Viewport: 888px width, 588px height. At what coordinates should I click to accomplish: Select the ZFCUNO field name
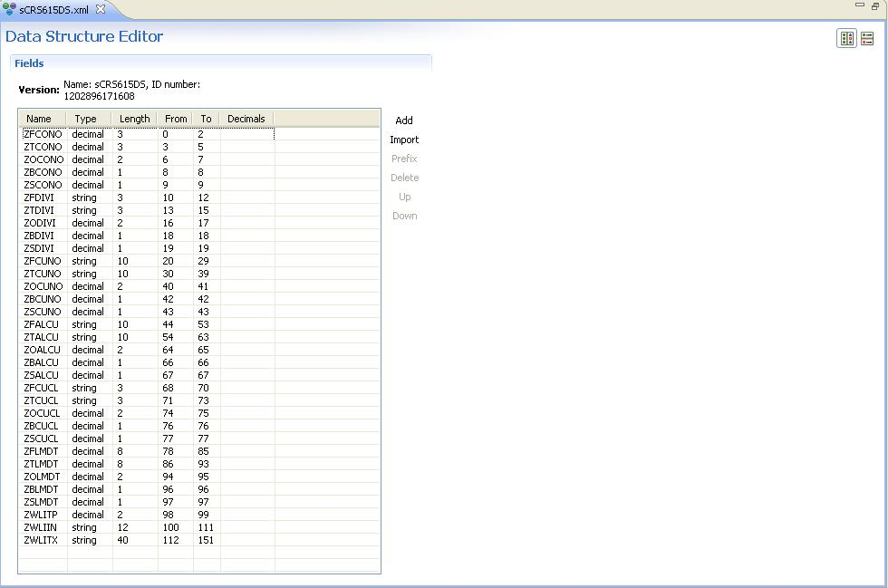tap(42, 261)
